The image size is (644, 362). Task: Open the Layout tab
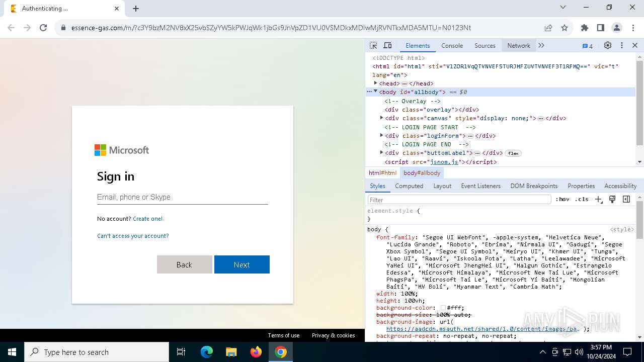[x=442, y=186]
